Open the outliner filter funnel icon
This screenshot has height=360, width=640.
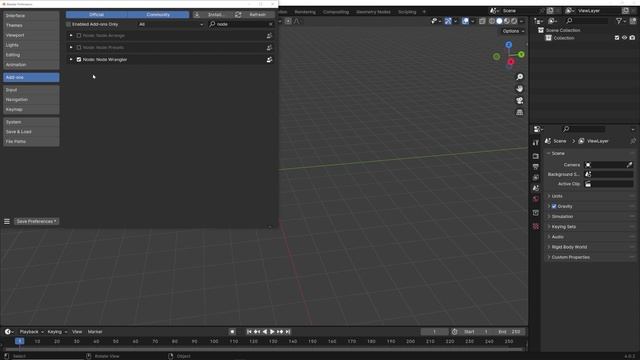[619, 21]
